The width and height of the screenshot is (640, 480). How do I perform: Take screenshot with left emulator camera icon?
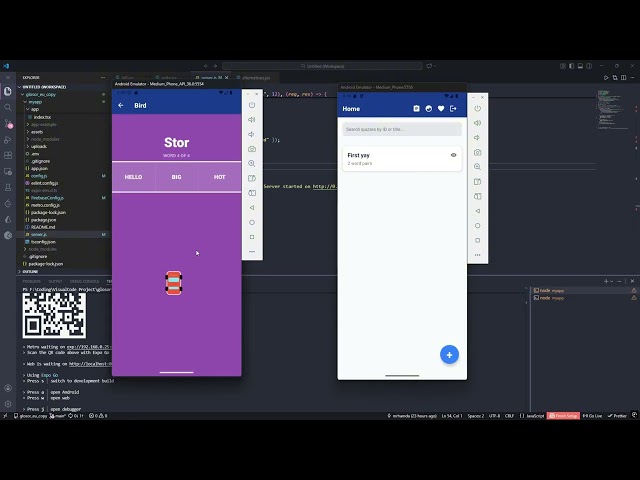(252, 149)
